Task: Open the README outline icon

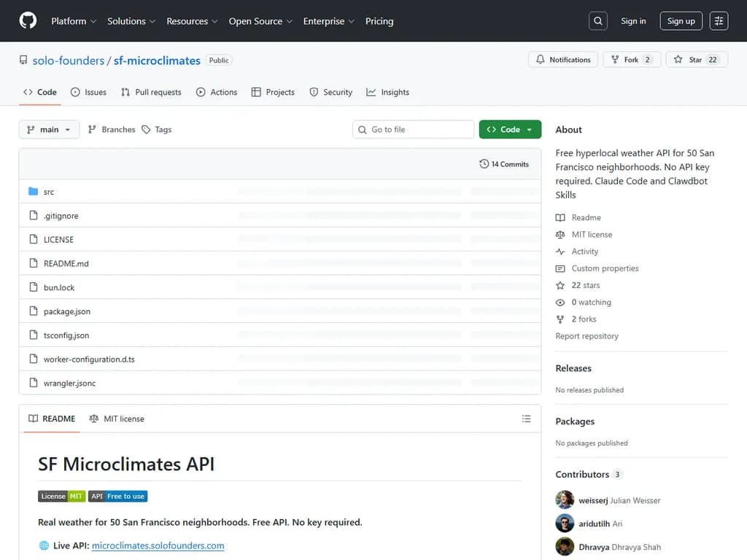Action: tap(527, 419)
